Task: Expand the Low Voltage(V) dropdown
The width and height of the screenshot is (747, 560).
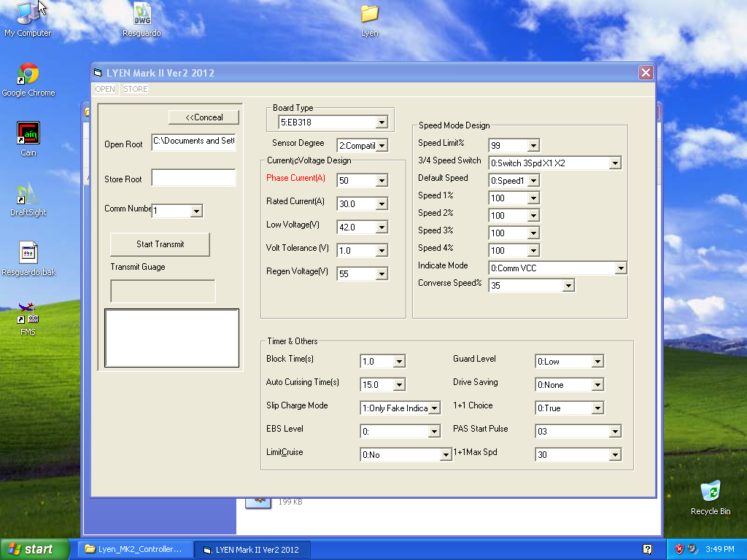Action: point(382,227)
